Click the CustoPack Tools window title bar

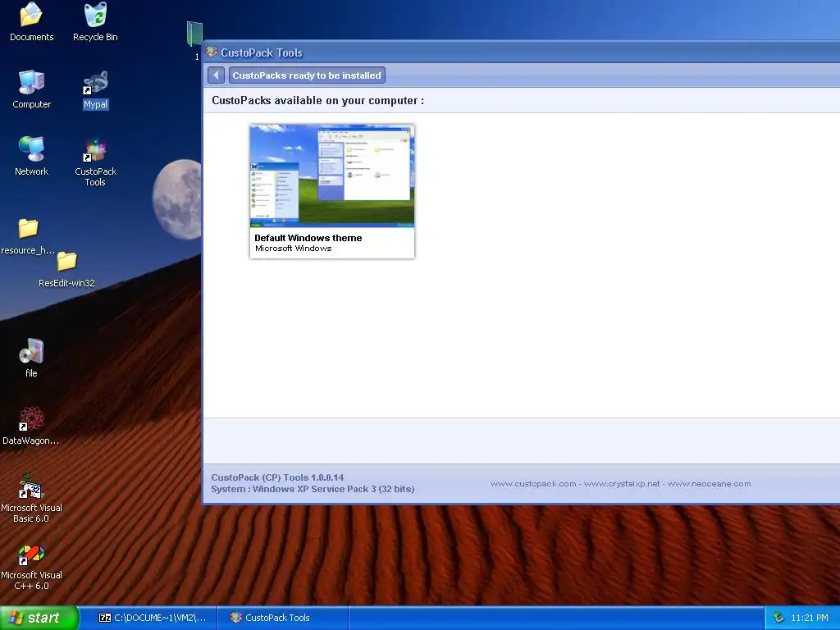[x=521, y=52]
